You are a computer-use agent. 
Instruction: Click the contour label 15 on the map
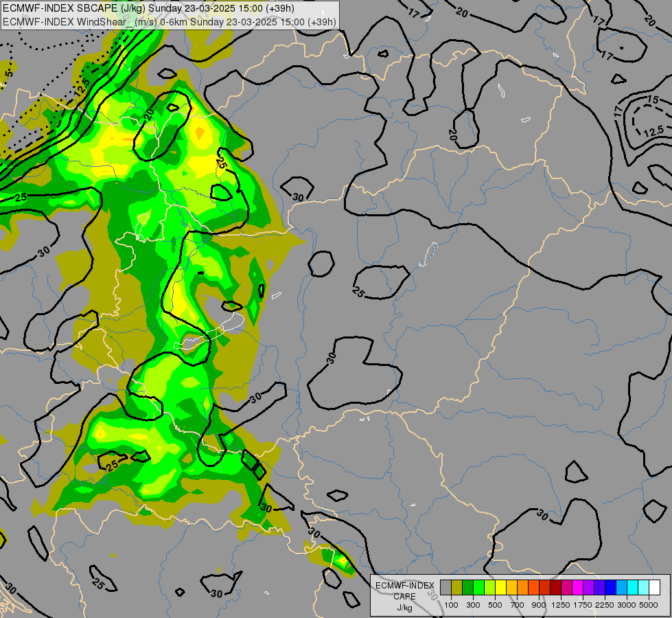coord(653,100)
